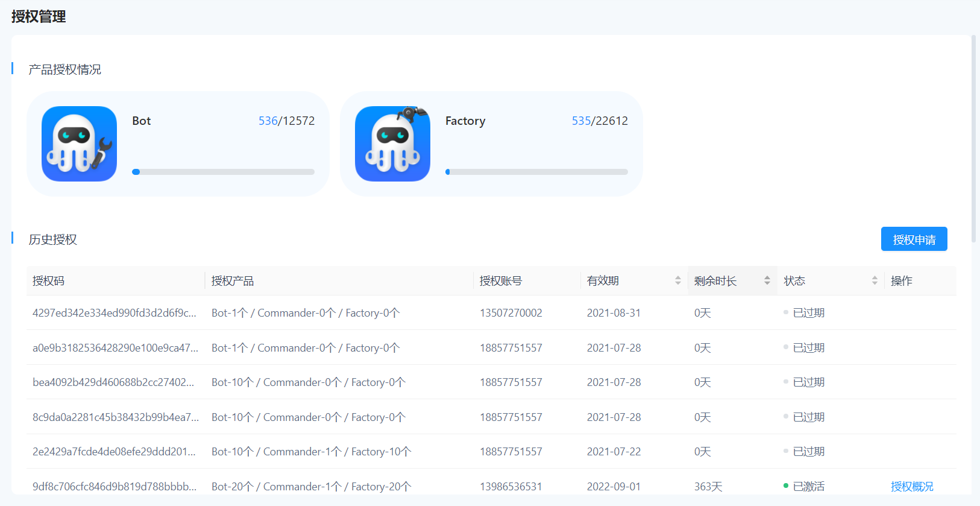
Task: Open the 授权概况 link in last row
Action: (911, 486)
